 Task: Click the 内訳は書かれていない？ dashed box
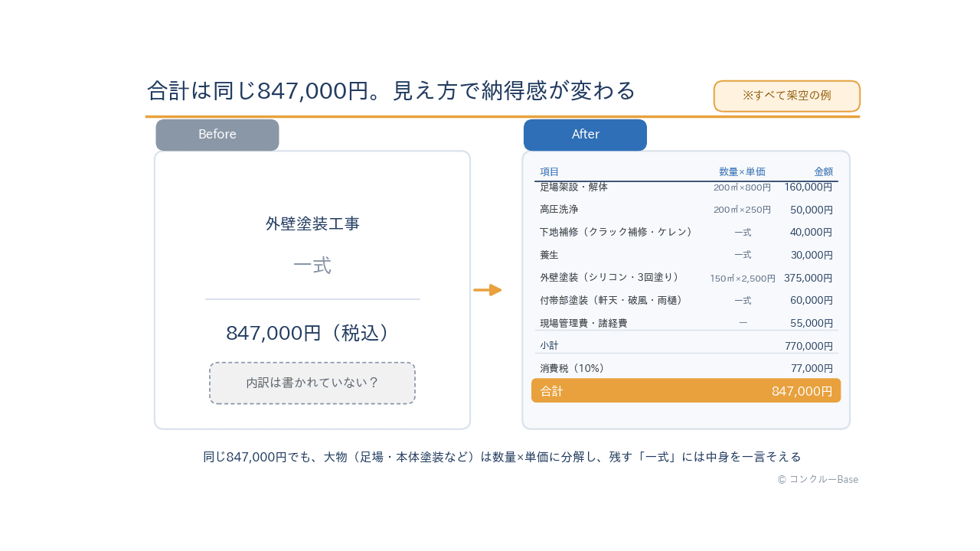(312, 383)
